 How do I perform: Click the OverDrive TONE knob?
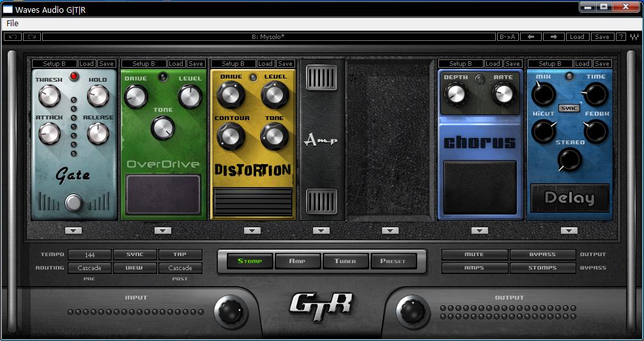163,128
